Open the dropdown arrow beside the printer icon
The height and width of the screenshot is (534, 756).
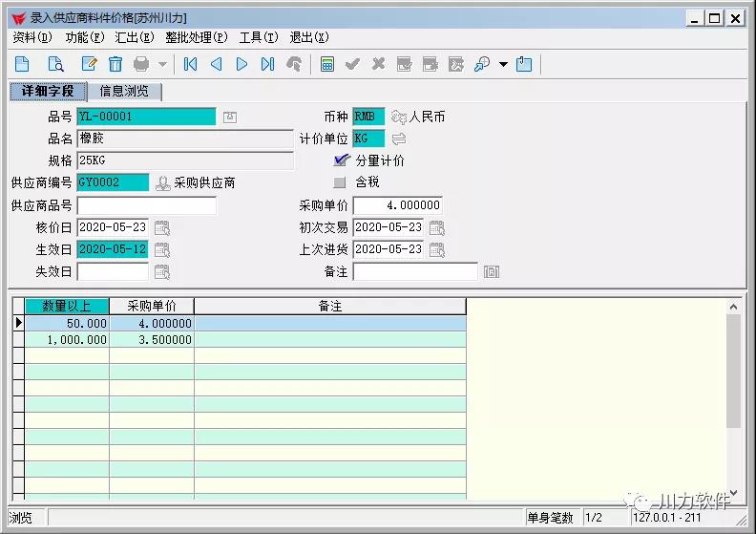point(162,64)
